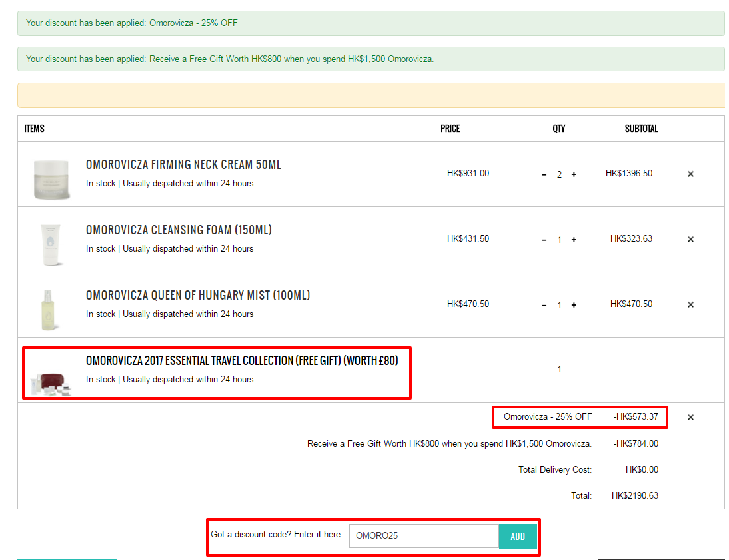Select the HK$470.50 price of Hungary Mist
This screenshot has height=560, width=729.
point(468,304)
